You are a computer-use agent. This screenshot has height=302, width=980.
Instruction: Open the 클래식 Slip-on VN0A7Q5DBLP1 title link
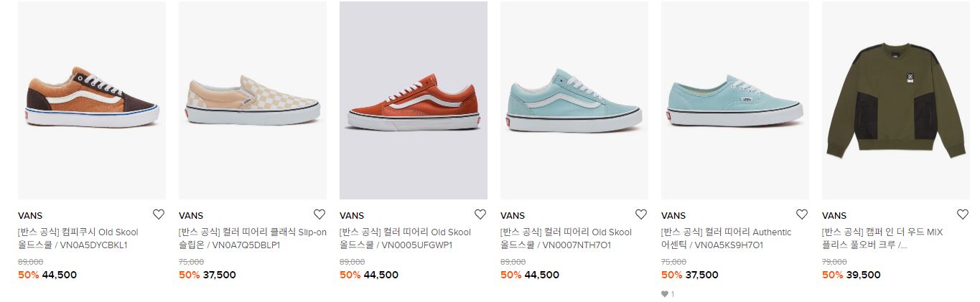tap(253, 239)
